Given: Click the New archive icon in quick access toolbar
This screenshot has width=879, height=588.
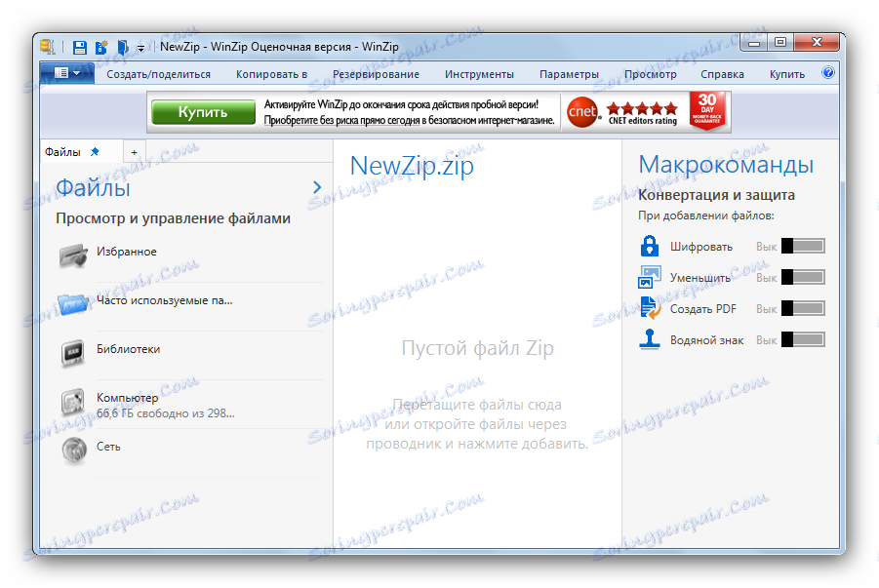Looking at the screenshot, I should (100, 46).
